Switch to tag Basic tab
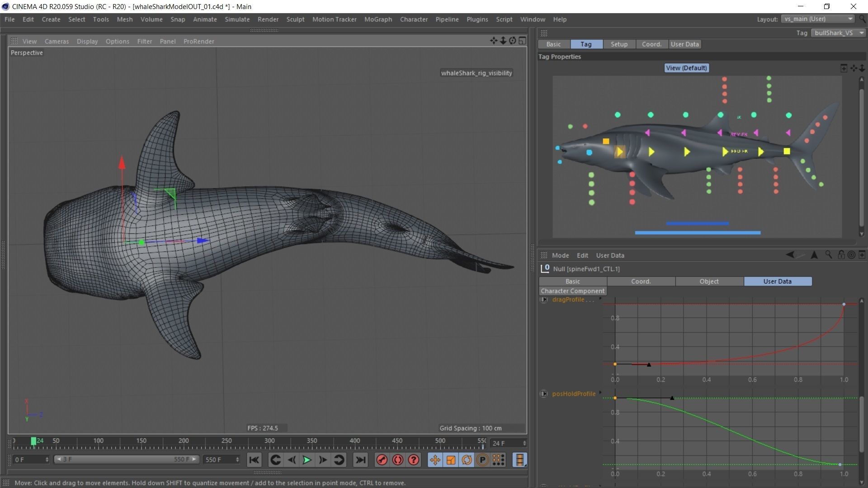The height and width of the screenshot is (488, 868). [x=553, y=44]
